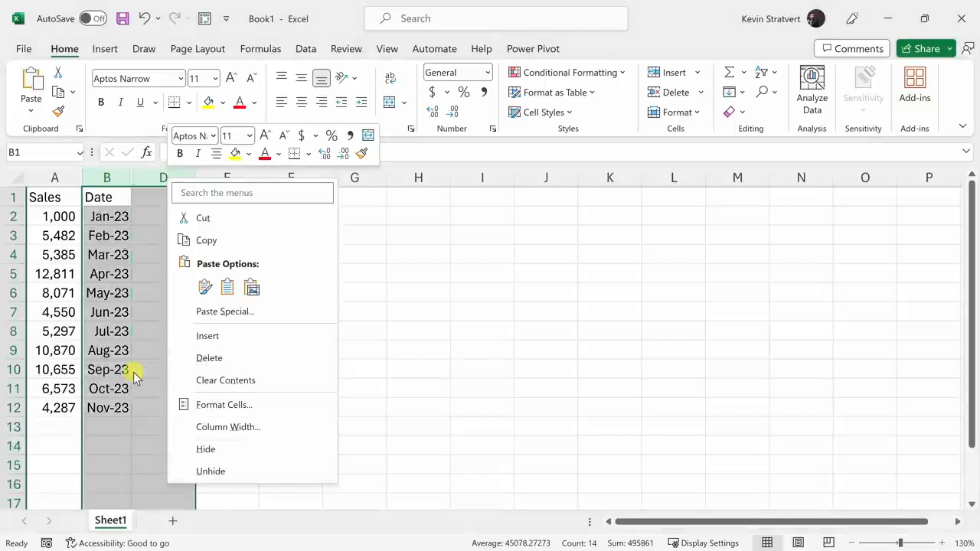Screen dimensions: 980x551
Task: Click the Find & Select magnifier icon
Action: point(761,92)
